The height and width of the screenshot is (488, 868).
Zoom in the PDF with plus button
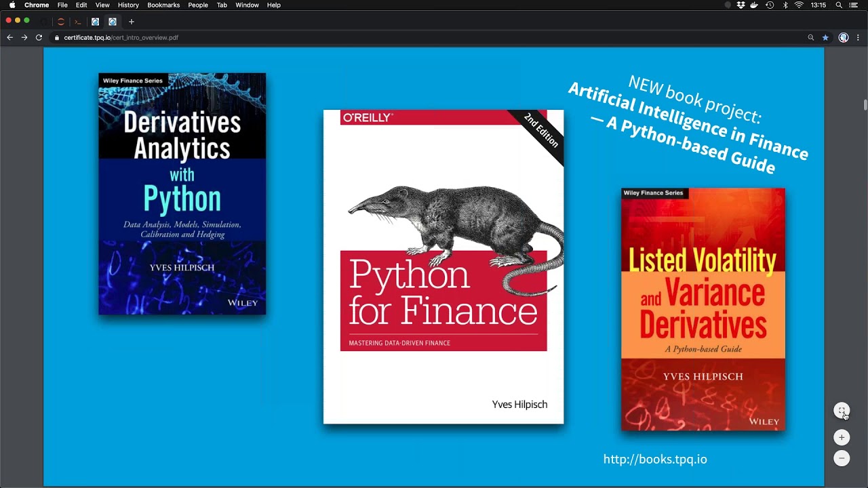(x=842, y=437)
